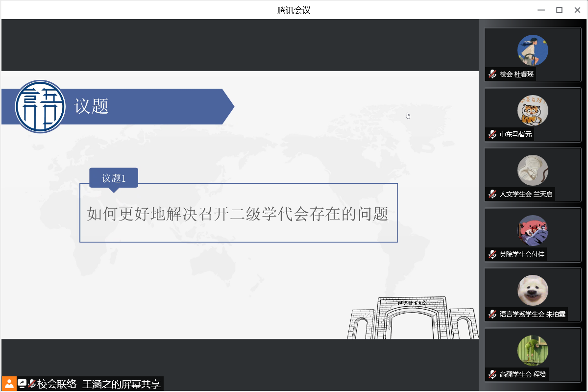This screenshot has height=392, width=588.
Task: Click muted mic icon beside 英院学生会付佳
Action: (x=492, y=254)
